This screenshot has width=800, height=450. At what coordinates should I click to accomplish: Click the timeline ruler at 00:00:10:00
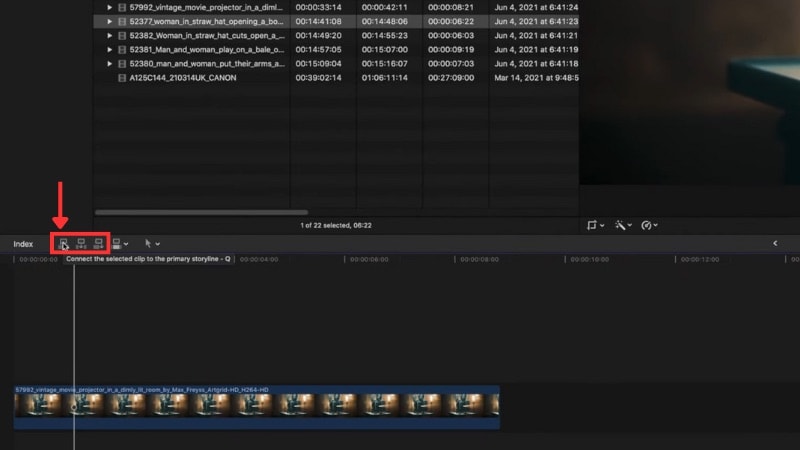589,259
